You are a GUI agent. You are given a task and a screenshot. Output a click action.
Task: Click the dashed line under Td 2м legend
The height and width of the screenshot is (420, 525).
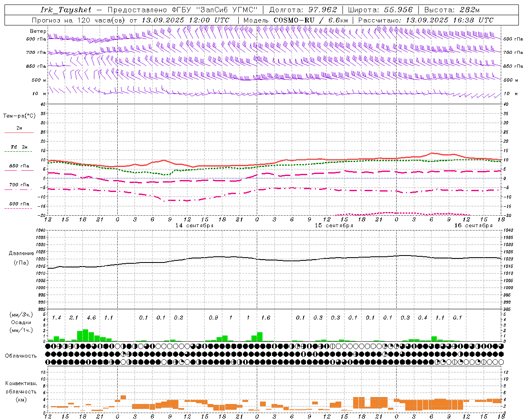click(18, 152)
